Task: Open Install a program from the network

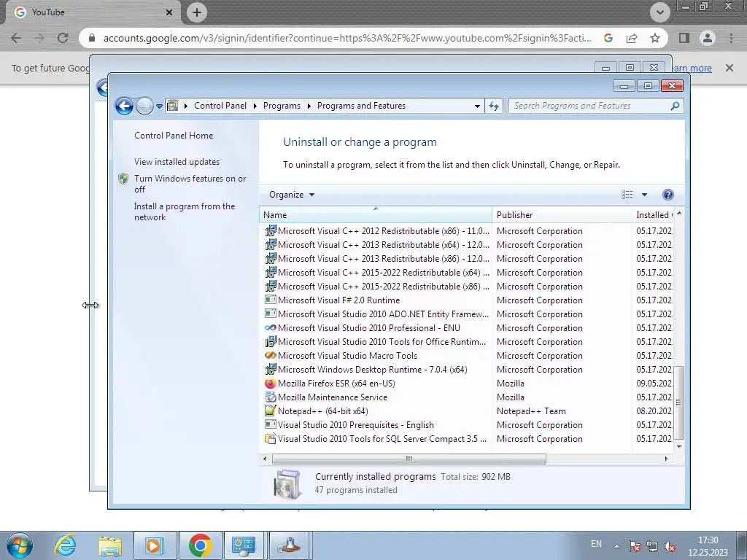Action: (185, 211)
